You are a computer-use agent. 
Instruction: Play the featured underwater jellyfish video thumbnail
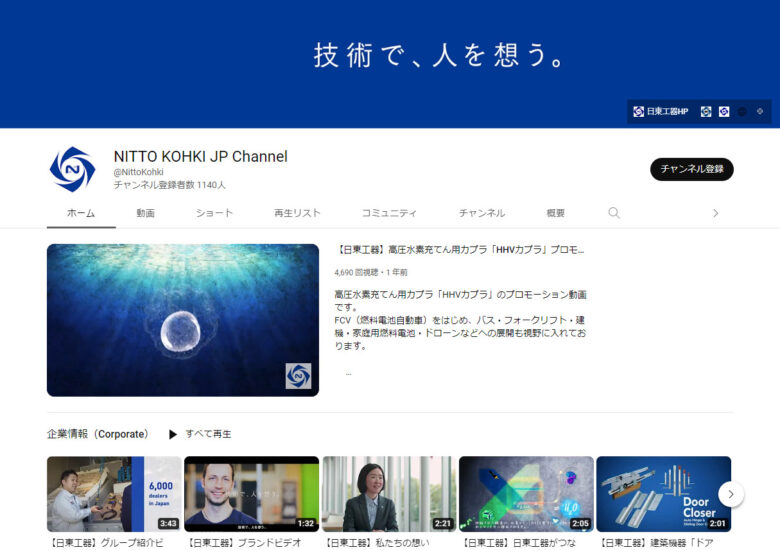[x=183, y=320]
